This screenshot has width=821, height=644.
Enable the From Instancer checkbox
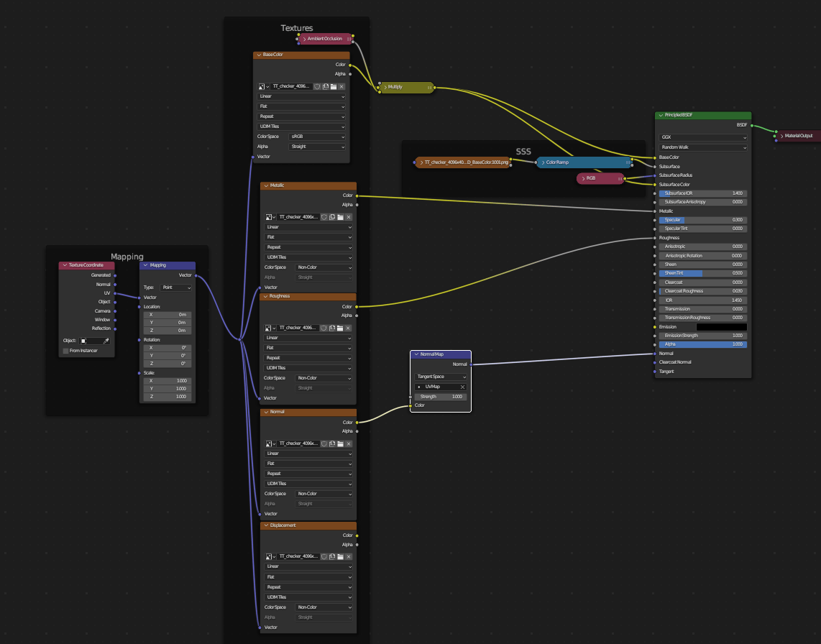66,351
